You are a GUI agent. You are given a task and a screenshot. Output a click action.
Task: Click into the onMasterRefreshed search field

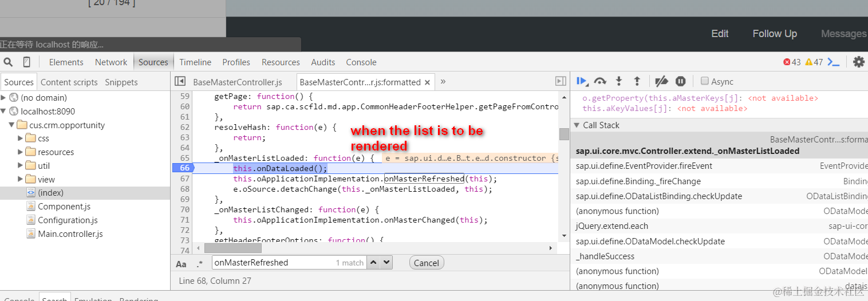[289, 263]
